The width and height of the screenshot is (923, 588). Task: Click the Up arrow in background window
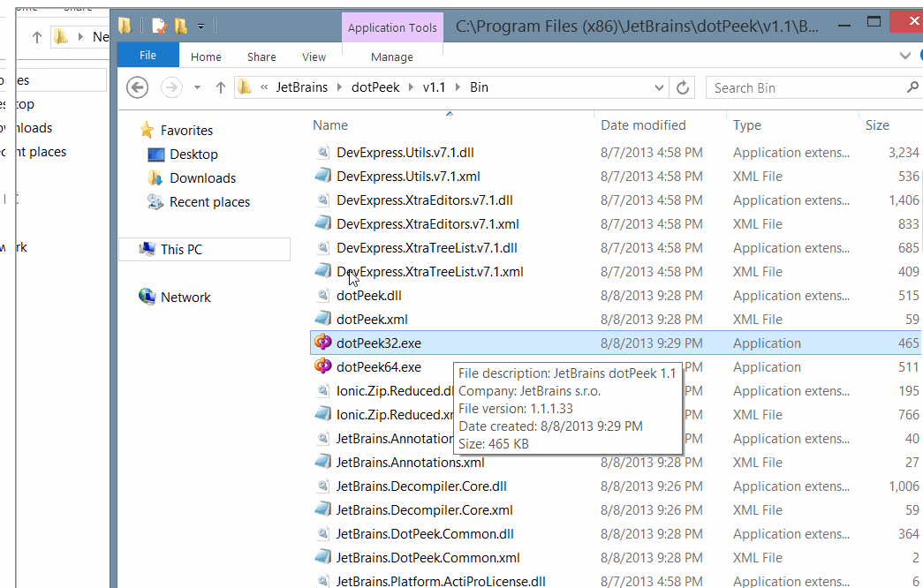tap(36, 37)
